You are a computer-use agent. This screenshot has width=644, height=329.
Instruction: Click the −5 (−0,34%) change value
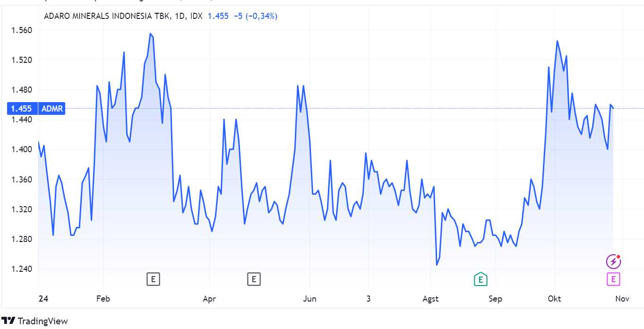pos(256,16)
